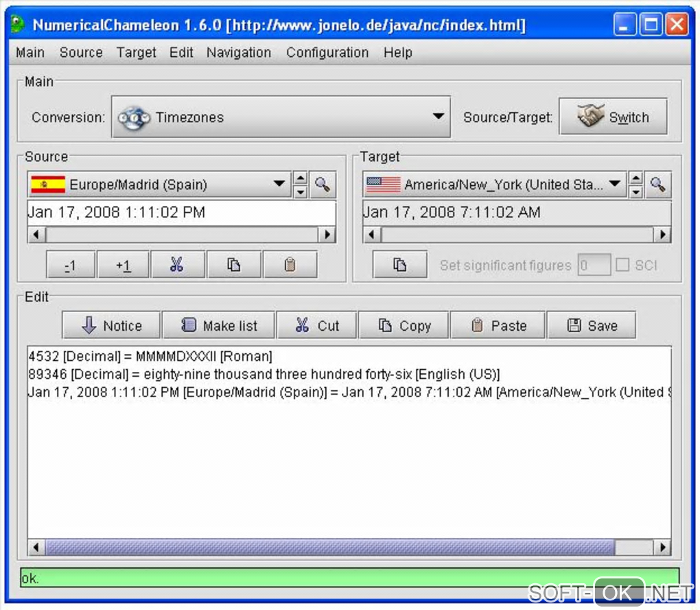Image resolution: width=700 pixels, height=610 pixels.
Task: Click the source +1 increment button
Action: (x=124, y=265)
